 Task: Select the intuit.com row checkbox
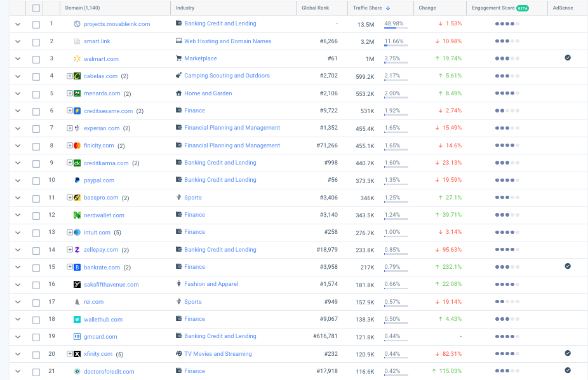pyautogui.click(x=36, y=233)
